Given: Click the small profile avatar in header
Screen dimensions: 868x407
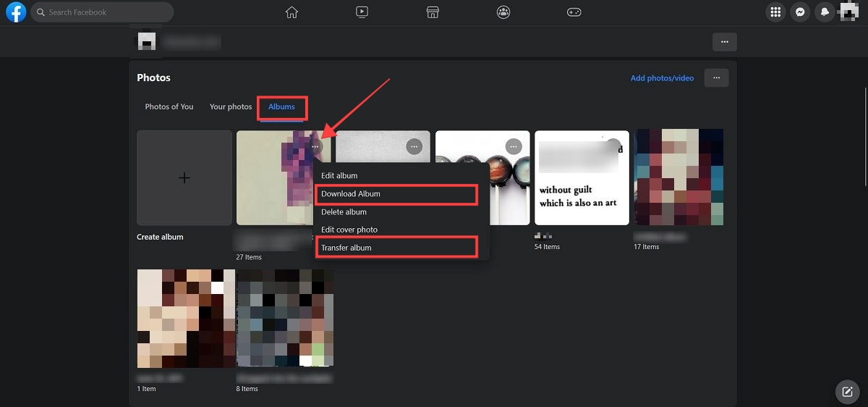Looking at the screenshot, I should [147, 41].
